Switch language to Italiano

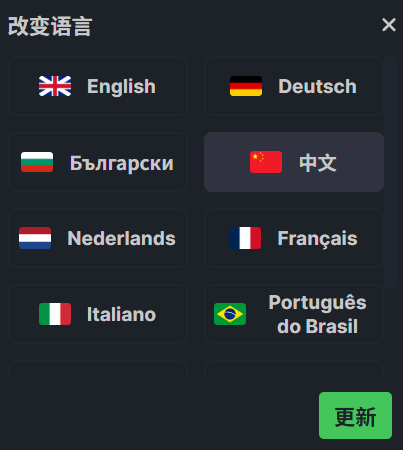pos(98,314)
